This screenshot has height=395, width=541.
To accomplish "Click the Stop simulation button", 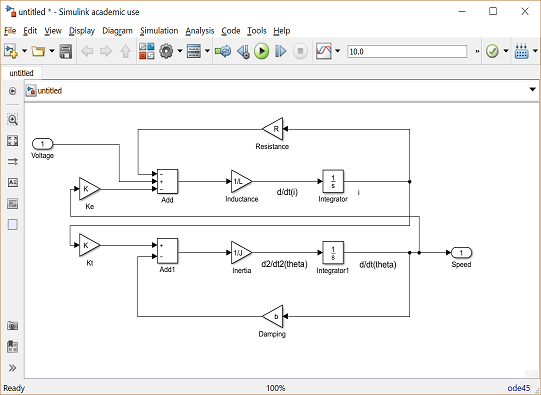I will coord(300,51).
